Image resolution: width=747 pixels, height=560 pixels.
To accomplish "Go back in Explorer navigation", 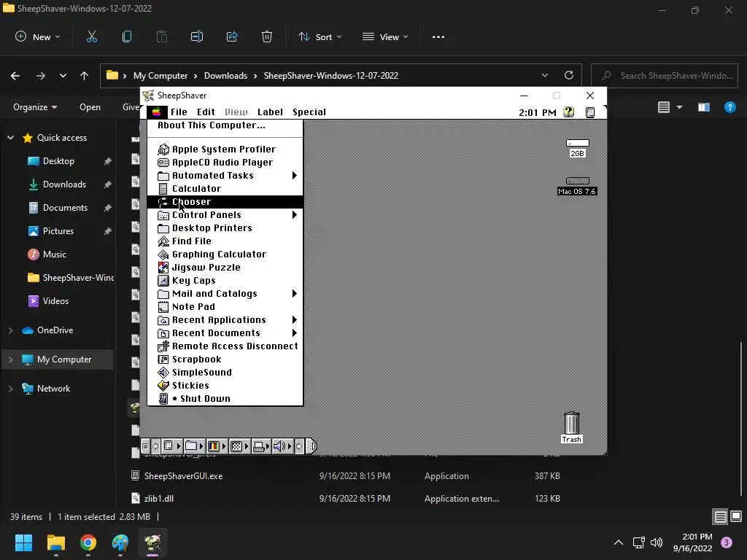I will 15,76.
